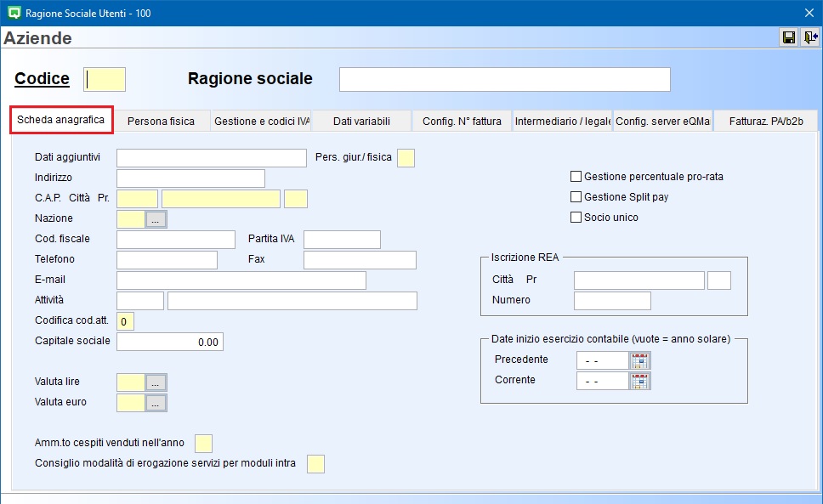Focus the Precedente date field

click(603, 361)
